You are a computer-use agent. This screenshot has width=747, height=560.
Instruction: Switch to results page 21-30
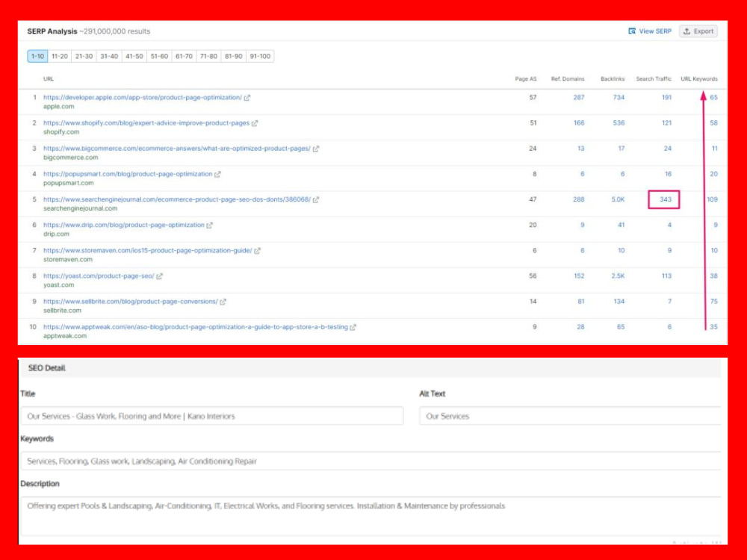(x=84, y=56)
